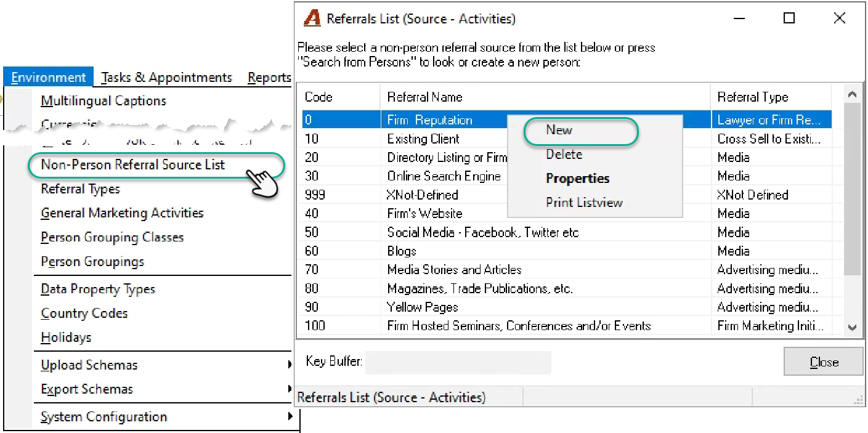868x433 pixels.
Task: Click the vertical scrollbar thumb in the list
Action: [x=853, y=188]
